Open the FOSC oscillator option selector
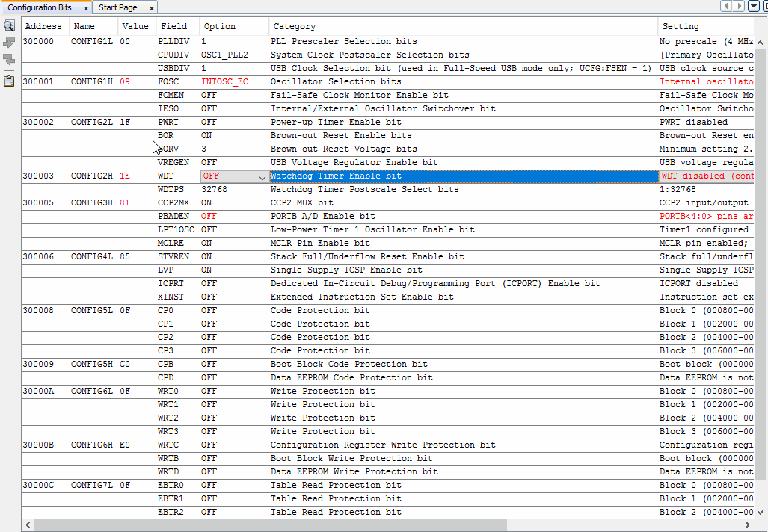Image resolution: width=768 pixels, height=532 pixels. coord(224,81)
